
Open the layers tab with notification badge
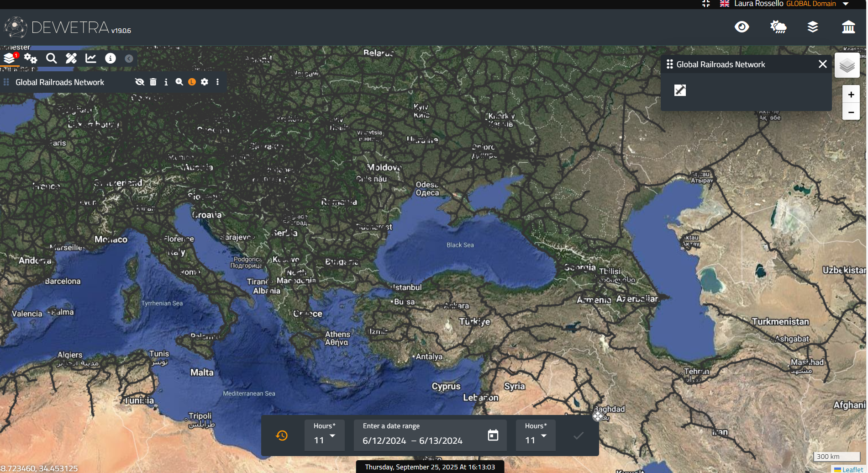[x=10, y=58]
